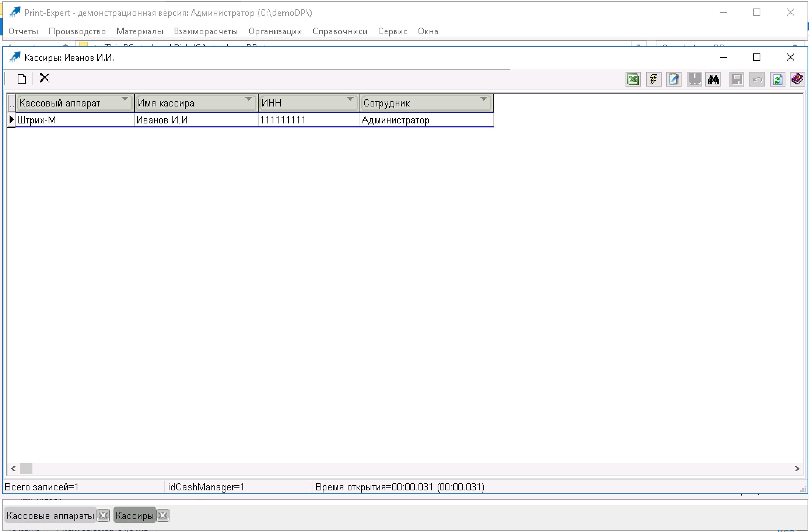
Task: Click the row indicator arrow for Штрих-М
Action: click(11, 120)
